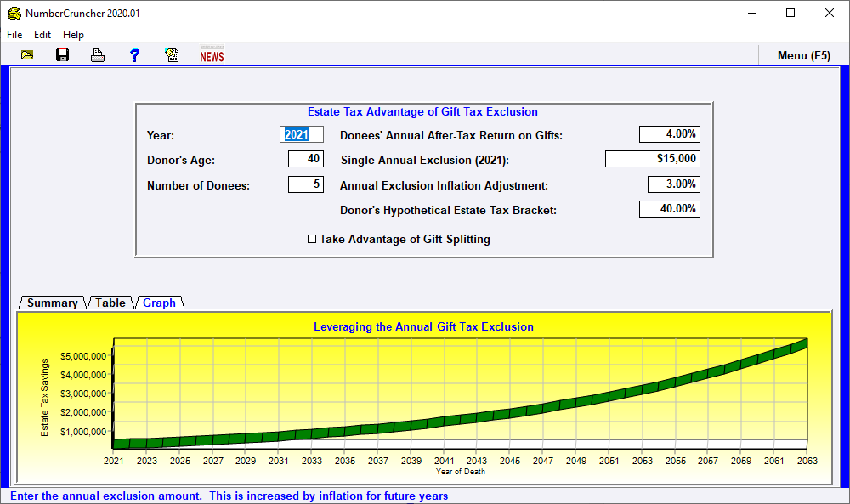Click the NumberCruncher app icon in title bar

coord(14,13)
